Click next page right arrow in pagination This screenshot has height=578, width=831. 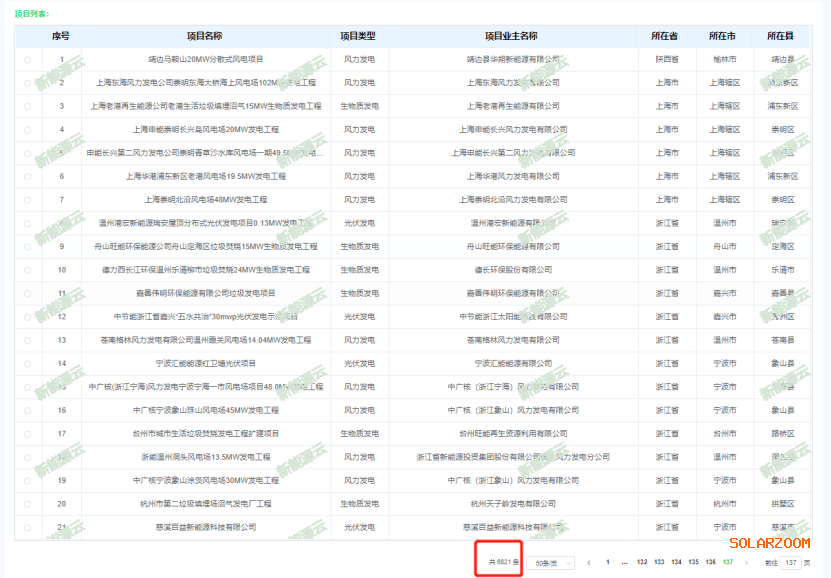[746, 563]
